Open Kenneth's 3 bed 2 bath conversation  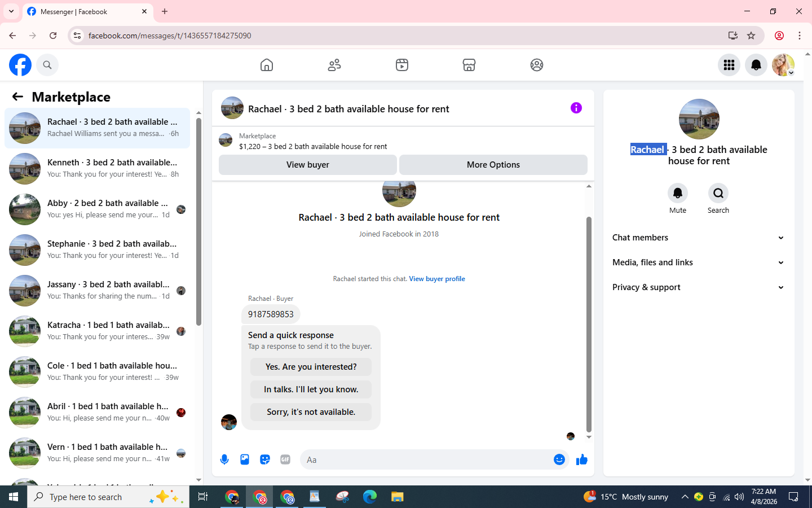pos(97,169)
